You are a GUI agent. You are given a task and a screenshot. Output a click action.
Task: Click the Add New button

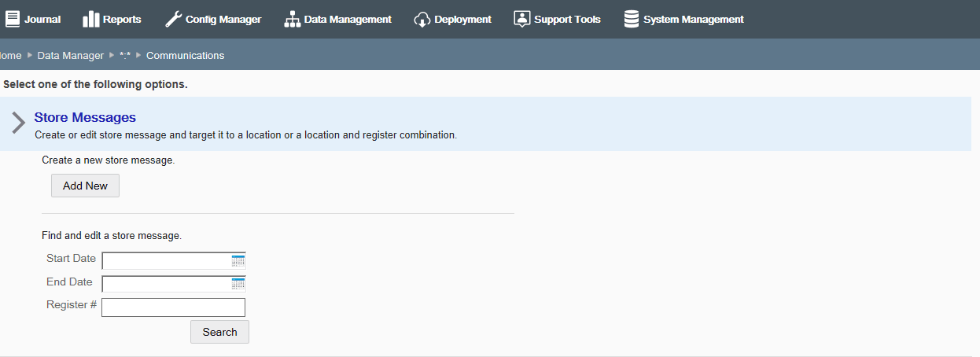point(85,186)
